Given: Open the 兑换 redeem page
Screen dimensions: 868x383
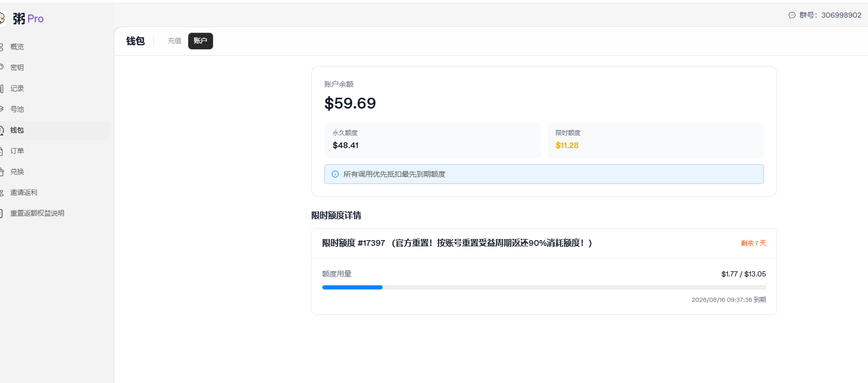Looking at the screenshot, I should [x=17, y=171].
